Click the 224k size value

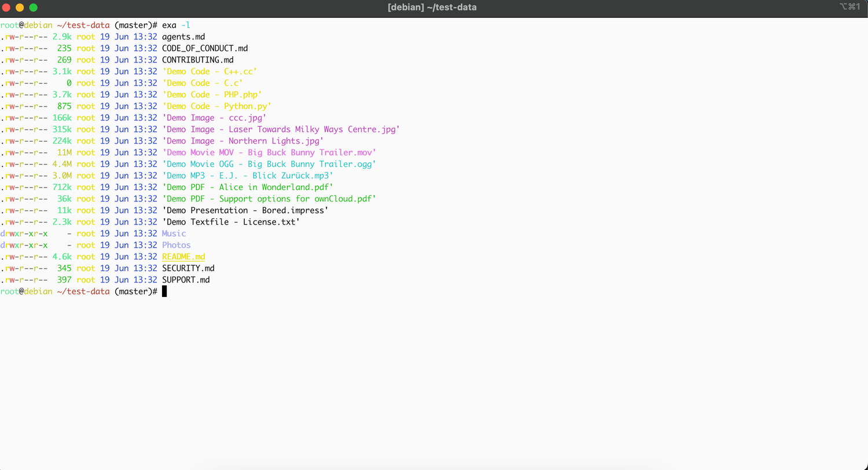tap(62, 141)
